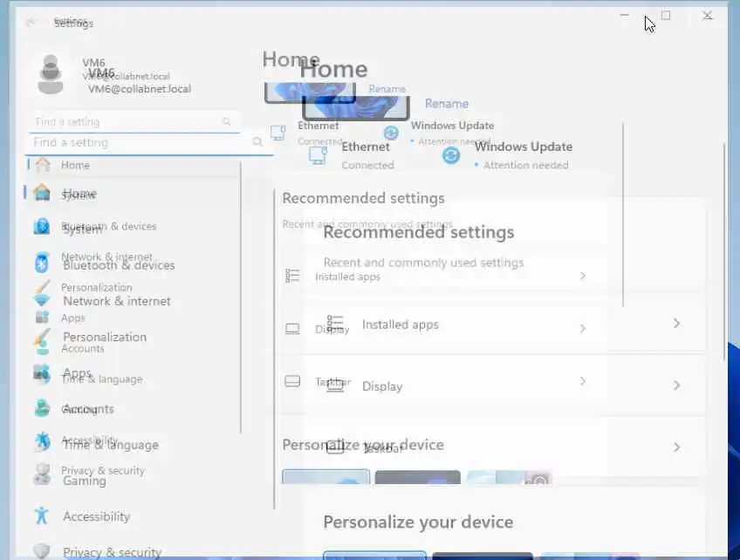
Task: Open the larger Display row label
Action: pyautogui.click(x=382, y=386)
